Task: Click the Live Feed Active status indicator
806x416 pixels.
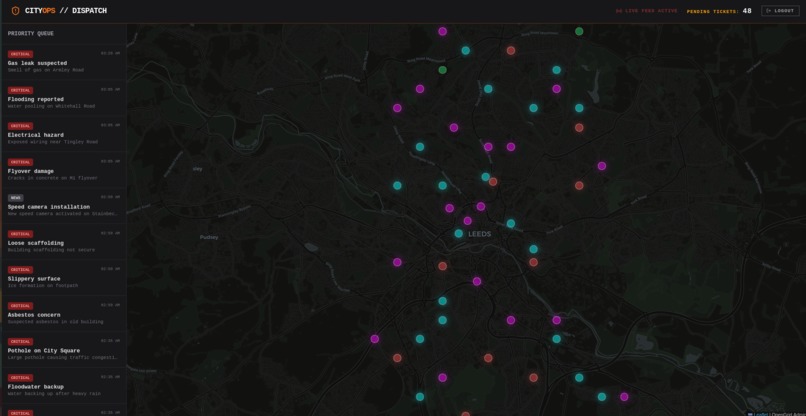Action: click(x=647, y=11)
